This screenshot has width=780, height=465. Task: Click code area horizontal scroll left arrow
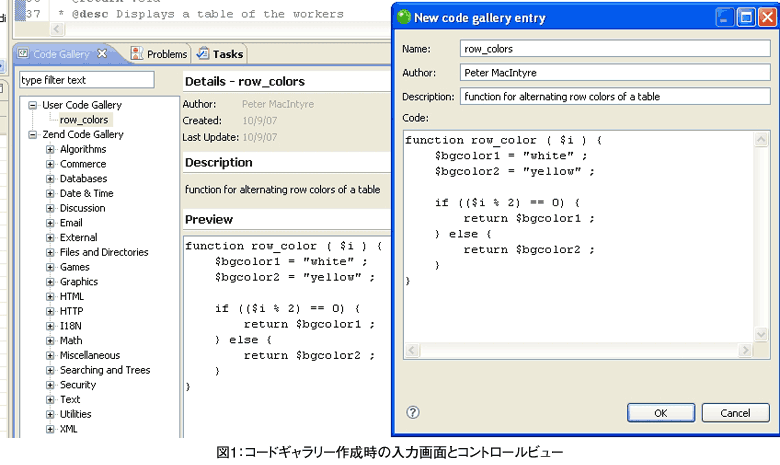(x=412, y=350)
